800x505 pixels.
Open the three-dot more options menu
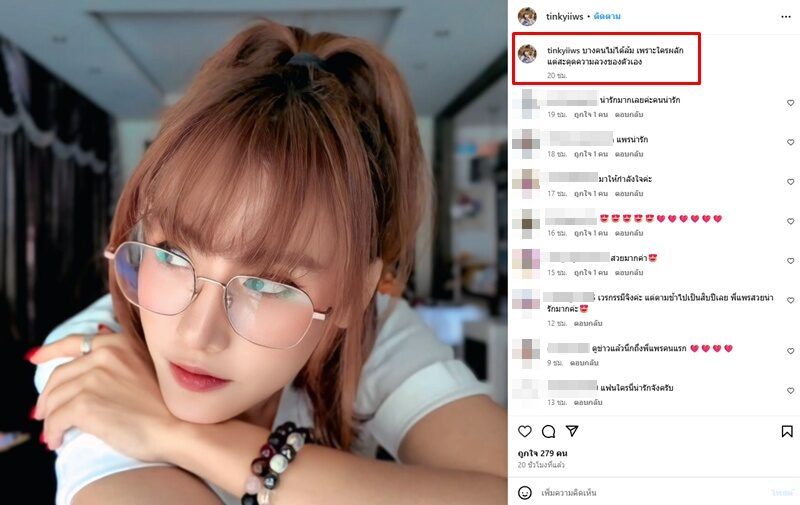click(x=786, y=17)
